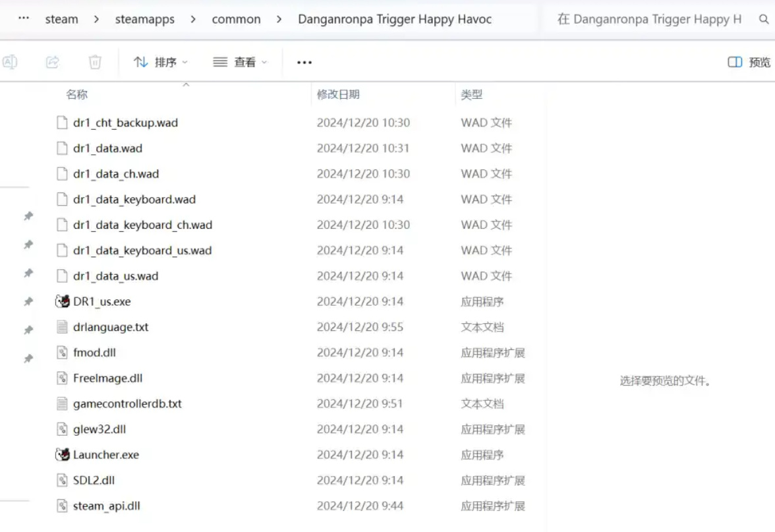Select file name gamecontrollerdb.txt
Screen dimensions: 775x532
(x=128, y=404)
